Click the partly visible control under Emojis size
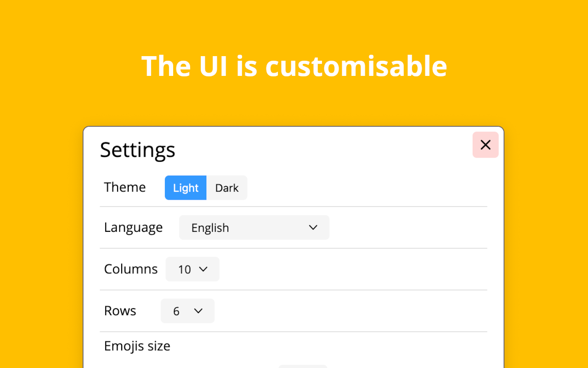 [303, 367]
